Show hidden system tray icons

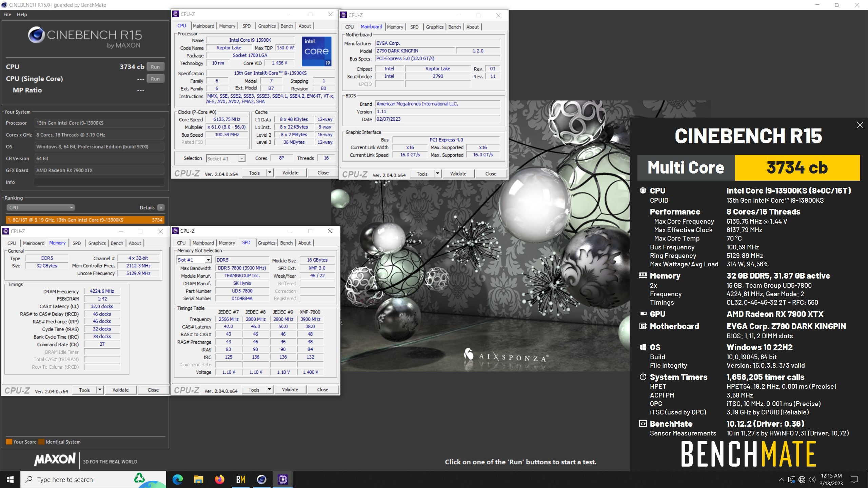point(781,480)
